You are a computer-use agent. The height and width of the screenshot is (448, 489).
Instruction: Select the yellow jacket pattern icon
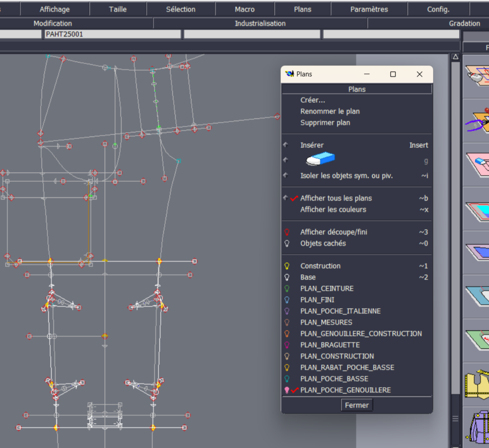point(477,384)
